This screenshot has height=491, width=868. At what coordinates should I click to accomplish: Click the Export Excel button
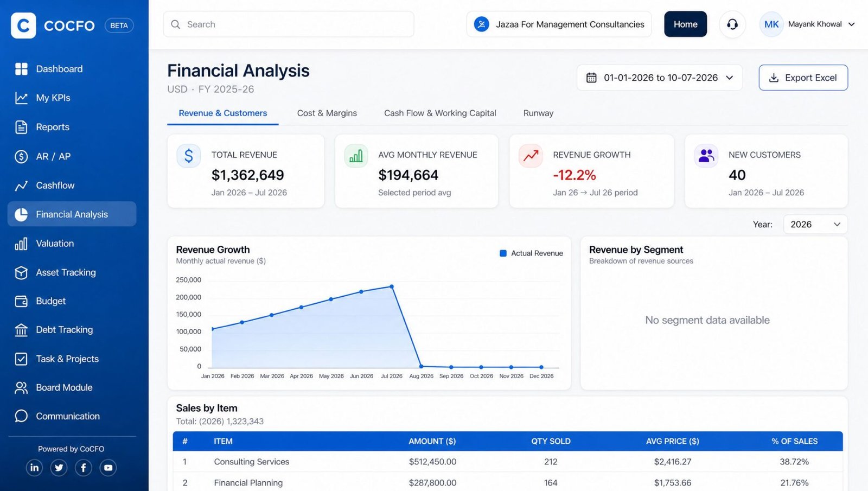coord(803,78)
